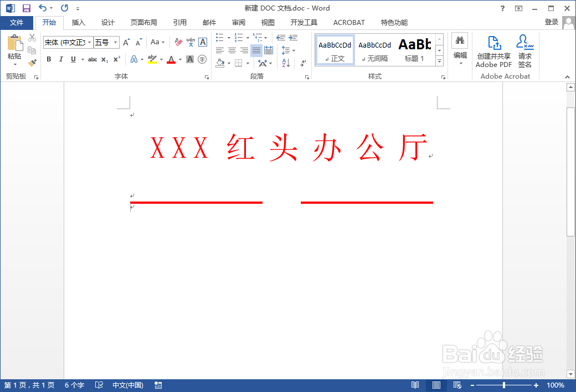Screen dimensions: 576x392
Task: Open the font size dropdown showing 五号
Action: point(115,42)
